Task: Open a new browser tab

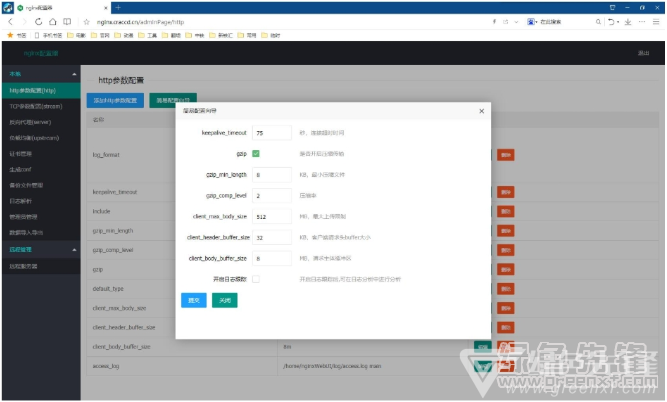Action: (x=118, y=8)
